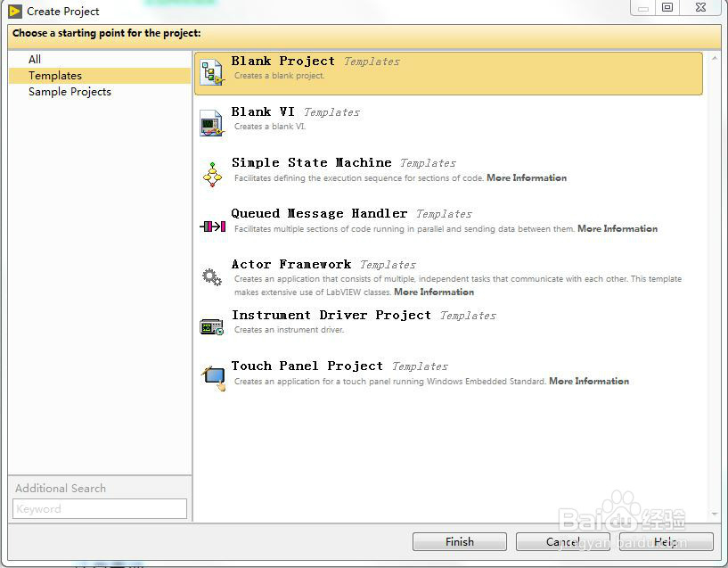Click Templates tag beside Instrument Driver Project
728x568 pixels.
[468, 316]
